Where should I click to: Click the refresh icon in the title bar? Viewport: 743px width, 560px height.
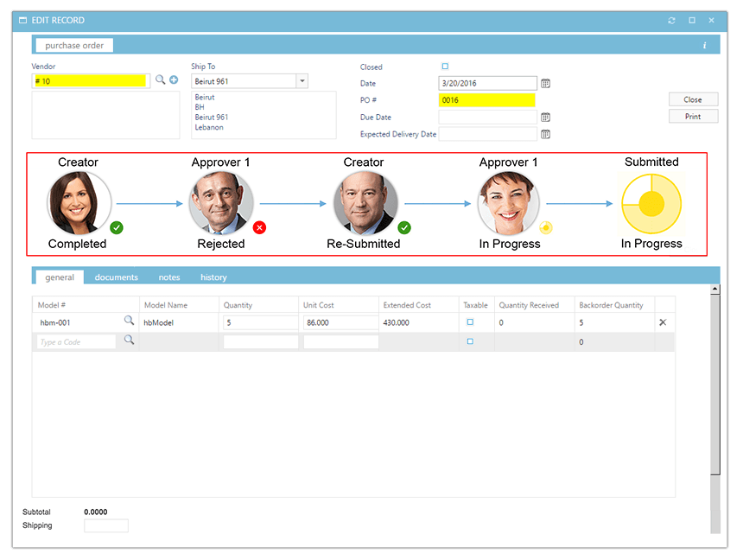[x=673, y=20]
